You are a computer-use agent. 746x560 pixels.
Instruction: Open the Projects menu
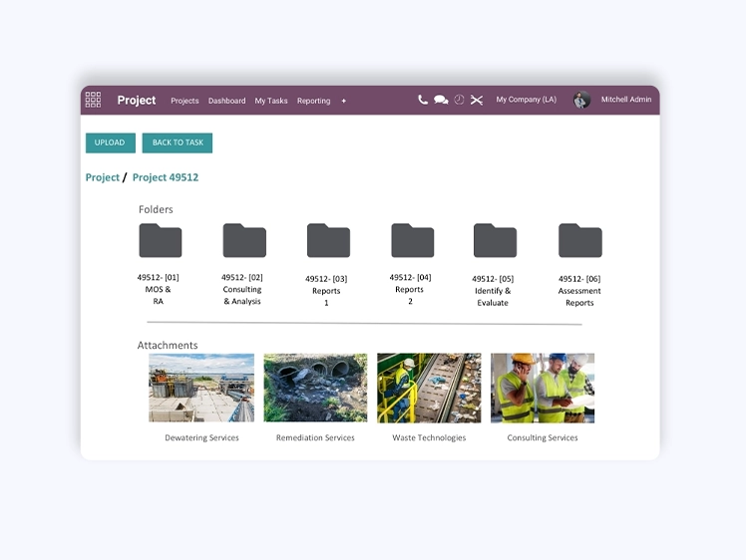[185, 101]
